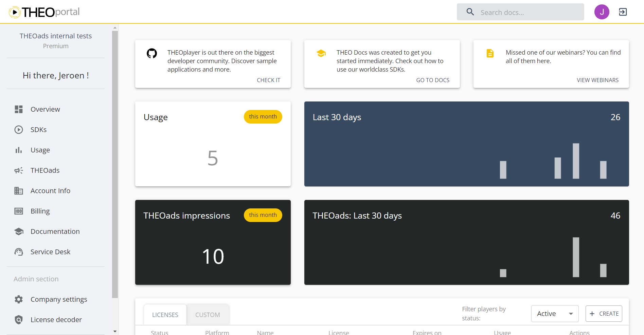Switch to the CUSTOM tab

pyautogui.click(x=208, y=314)
